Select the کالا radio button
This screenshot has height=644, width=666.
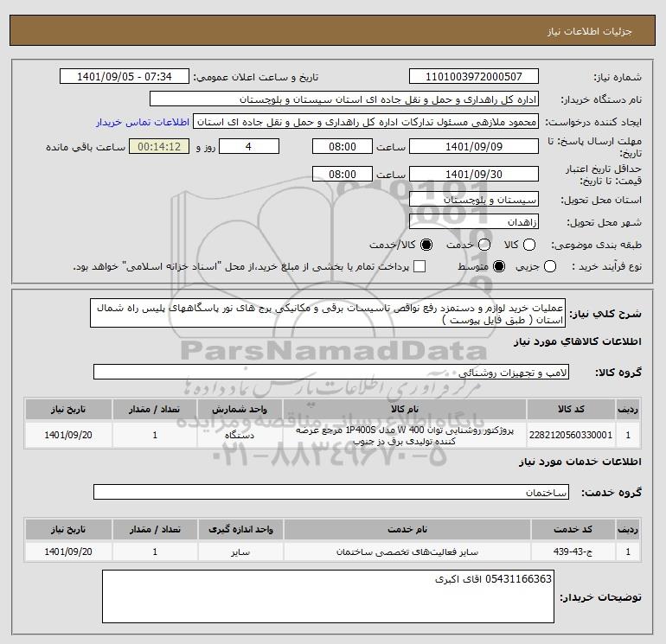click(x=528, y=245)
